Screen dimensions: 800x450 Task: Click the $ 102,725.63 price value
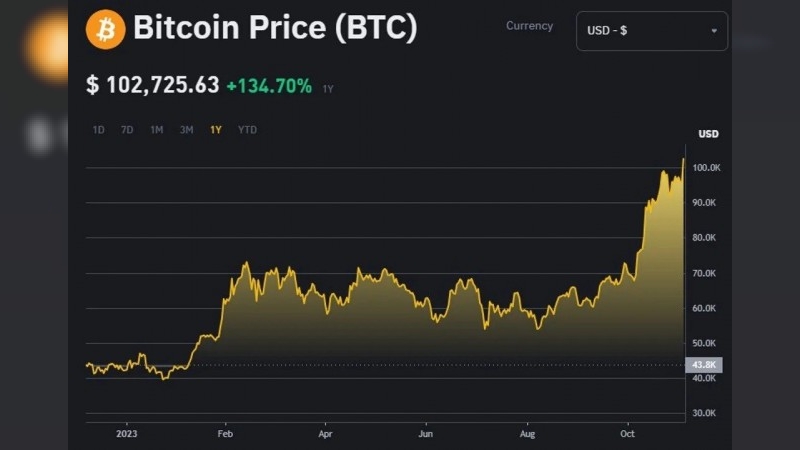click(x=153, y=85)
